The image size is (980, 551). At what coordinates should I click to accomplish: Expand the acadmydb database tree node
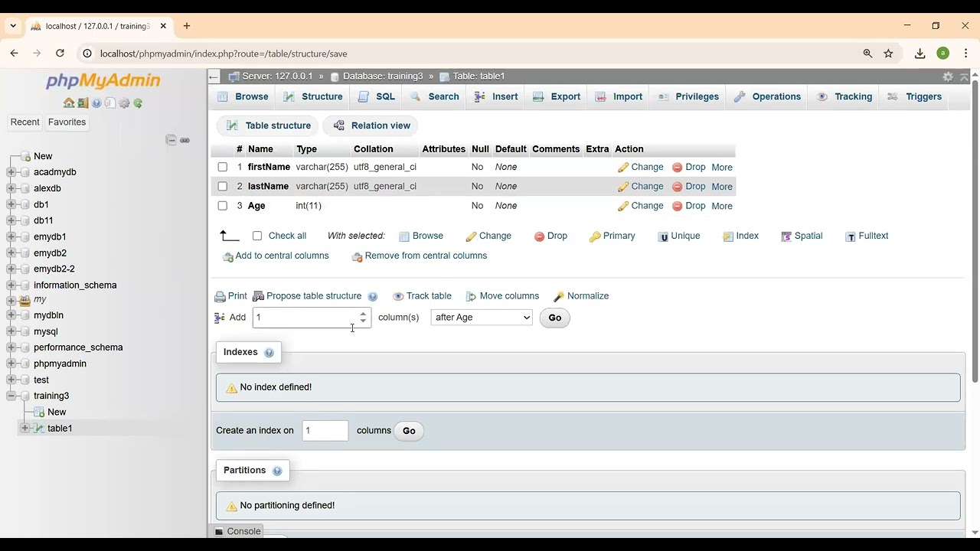(x=11, y=172)
